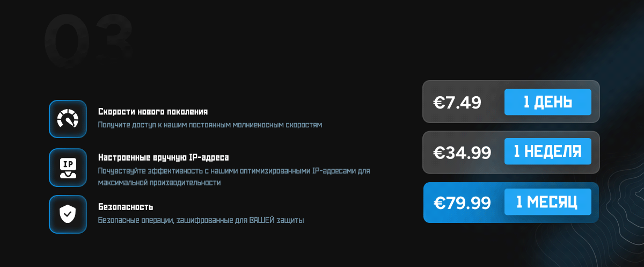Select the зашифрованные для ВАШЕЙ защиты description
The height and width of the screenshot is (267, 644).
201,220
